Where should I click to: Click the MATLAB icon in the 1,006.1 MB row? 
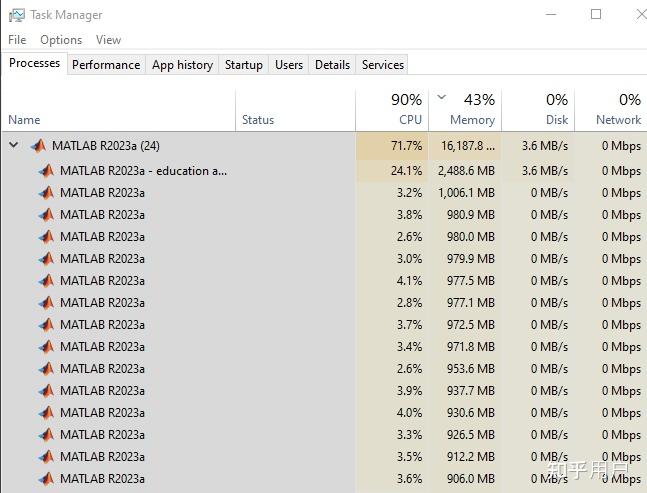tap(46, 193)
